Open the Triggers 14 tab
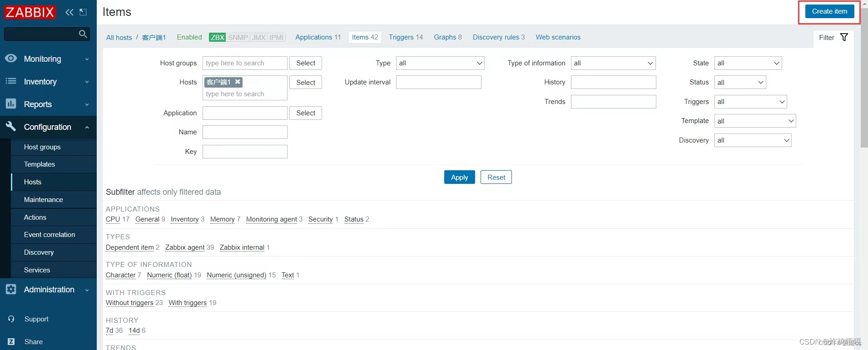868x350 pixels. [406, 37]
